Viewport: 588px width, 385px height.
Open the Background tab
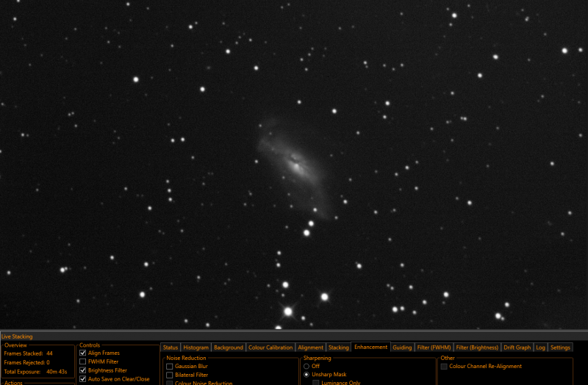(229, 348)
